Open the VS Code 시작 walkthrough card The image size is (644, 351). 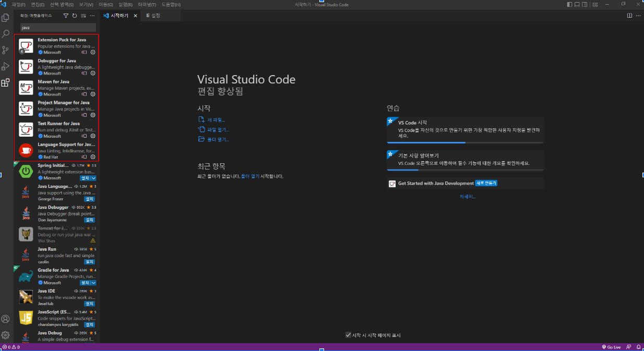pyautogui.click(x=465, y=129)
